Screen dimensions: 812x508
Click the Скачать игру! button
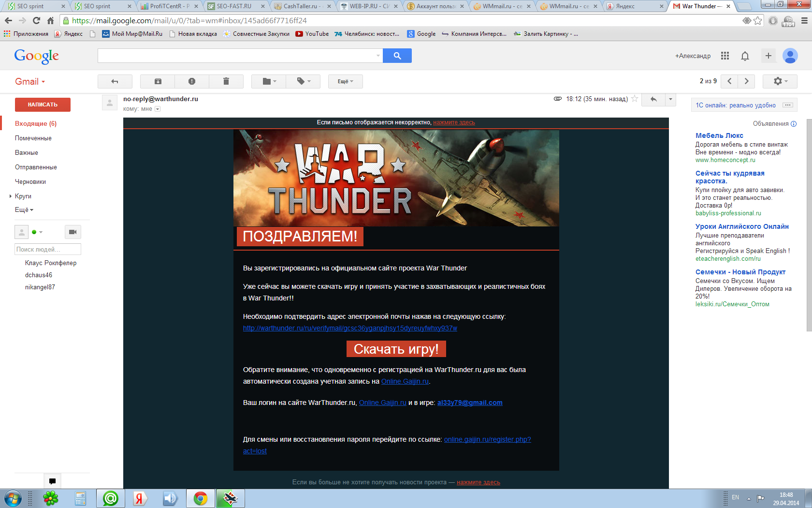[x=396, y=349]
